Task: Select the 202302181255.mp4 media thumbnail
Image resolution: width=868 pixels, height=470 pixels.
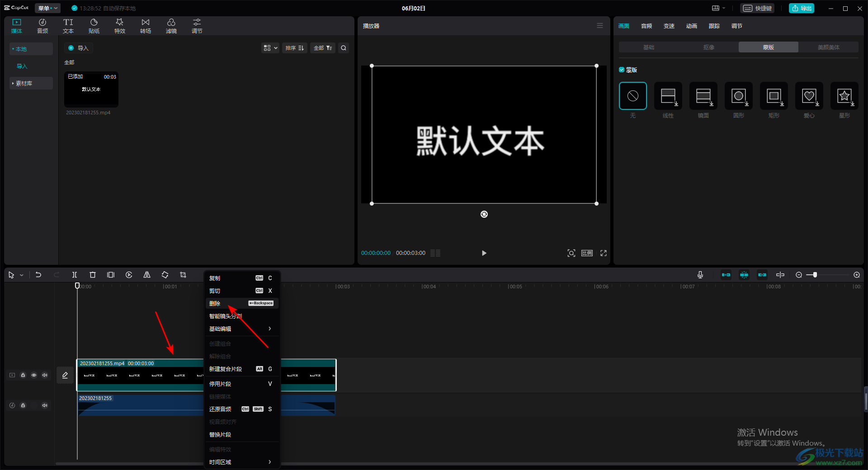Action: [x=91, y=89]
